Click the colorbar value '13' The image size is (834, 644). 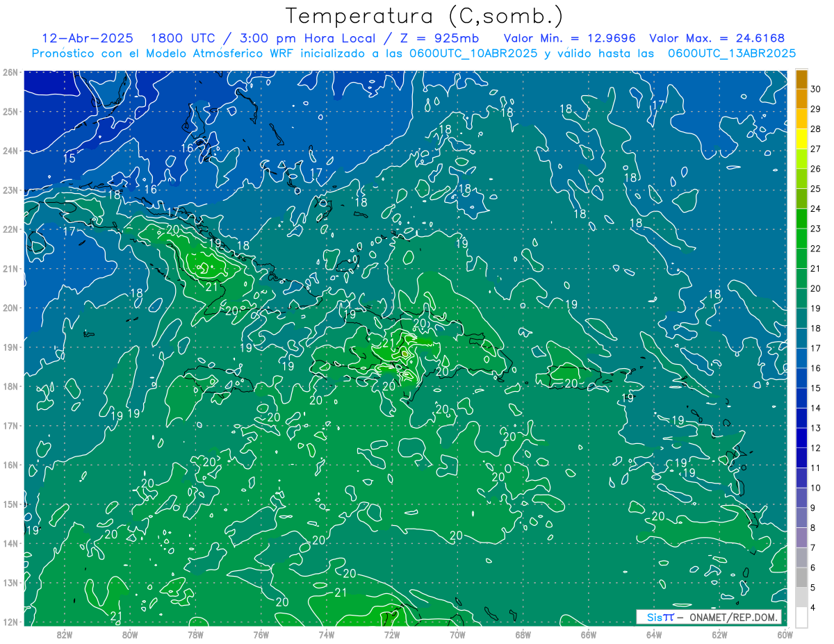pos(816,428)
